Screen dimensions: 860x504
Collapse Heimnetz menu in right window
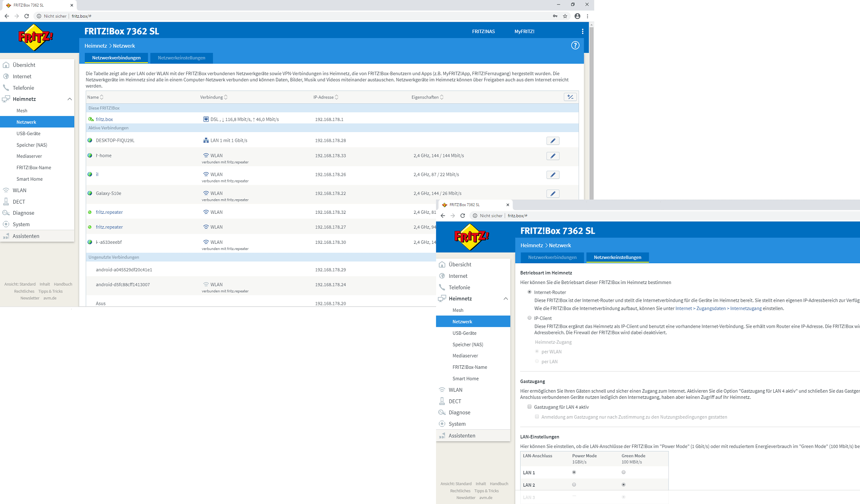coord(506,299)
